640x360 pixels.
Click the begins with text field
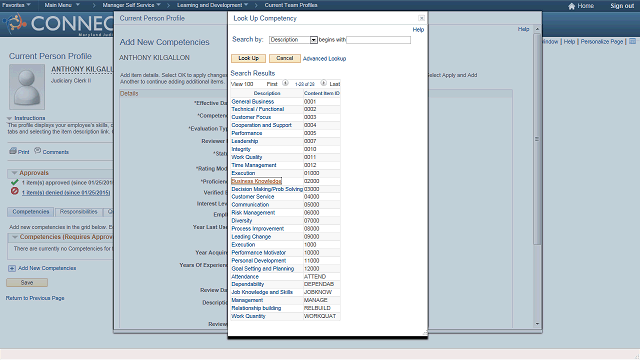pyautogui.click(x=378, y=40)
